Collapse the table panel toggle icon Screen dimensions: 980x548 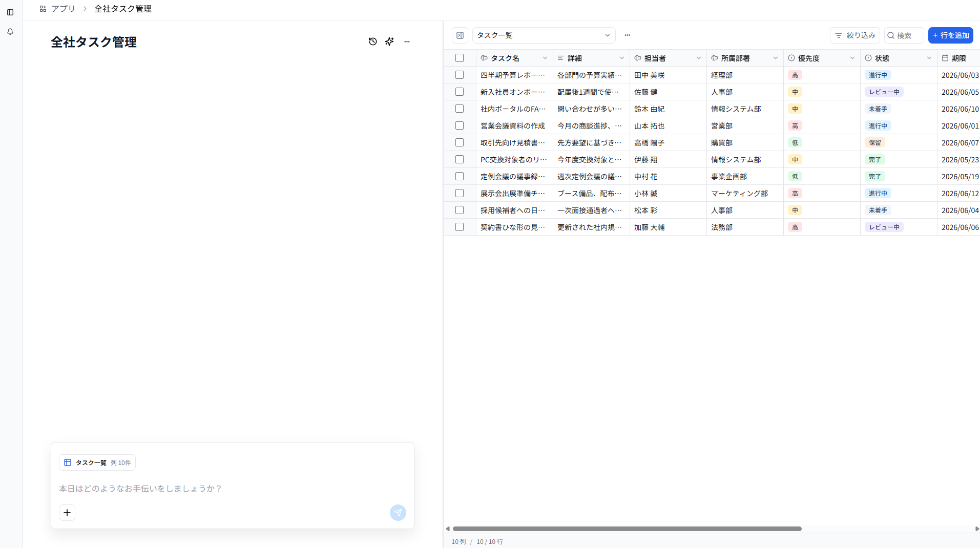click(460, 35)
